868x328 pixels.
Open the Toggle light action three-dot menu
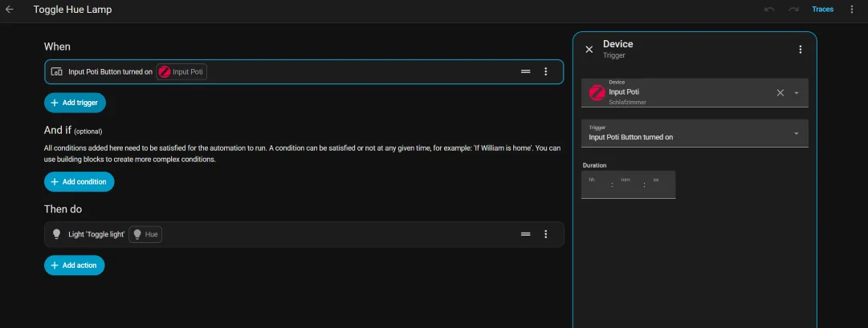tap(546, 234)
